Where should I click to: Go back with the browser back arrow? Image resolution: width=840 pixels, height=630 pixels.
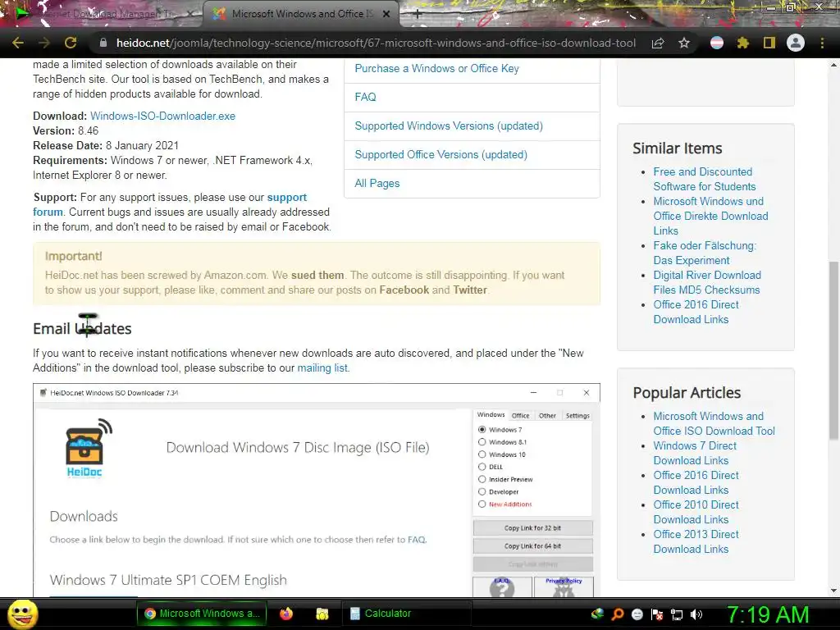18,43
